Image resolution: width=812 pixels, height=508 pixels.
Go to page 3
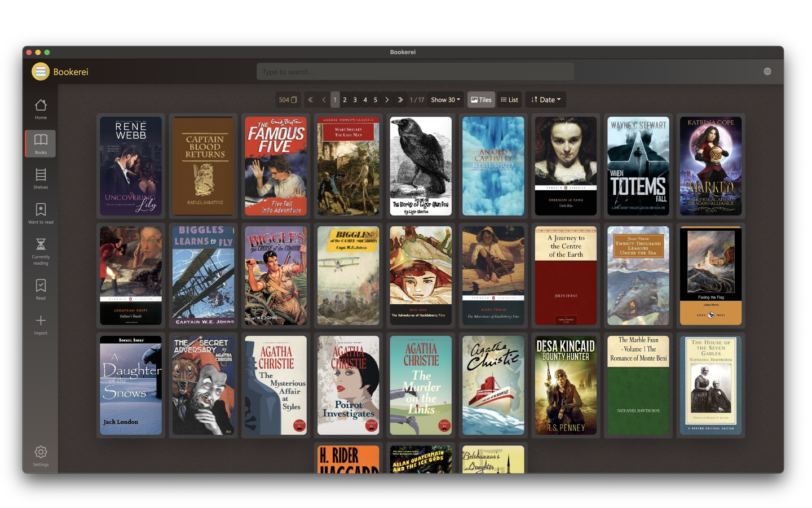click(355, 100)
